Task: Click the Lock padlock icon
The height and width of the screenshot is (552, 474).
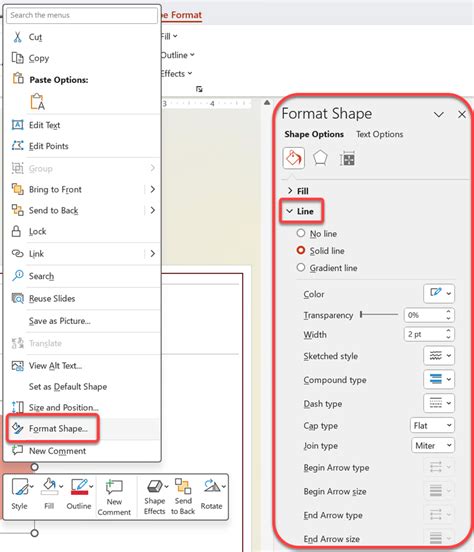Action: point(16,231)
